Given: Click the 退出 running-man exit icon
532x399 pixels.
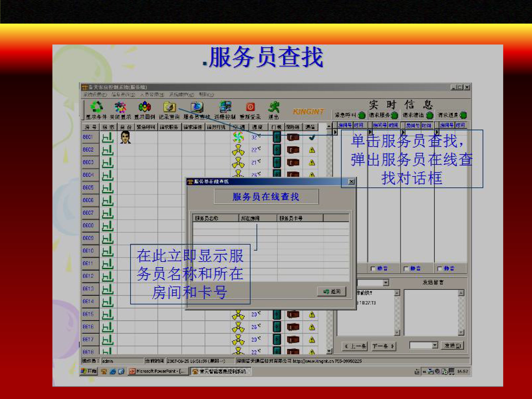Looking at the screenshot, I should 274,107.
